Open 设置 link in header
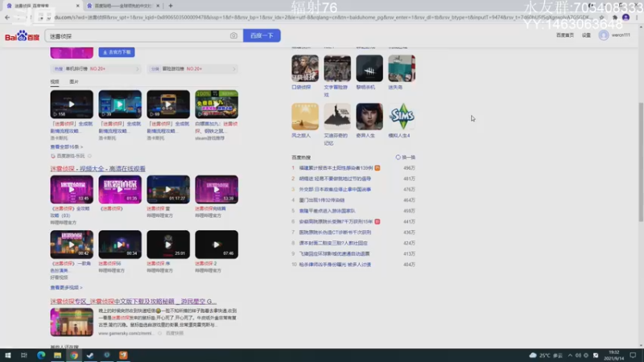 click(x=586, y=35)
